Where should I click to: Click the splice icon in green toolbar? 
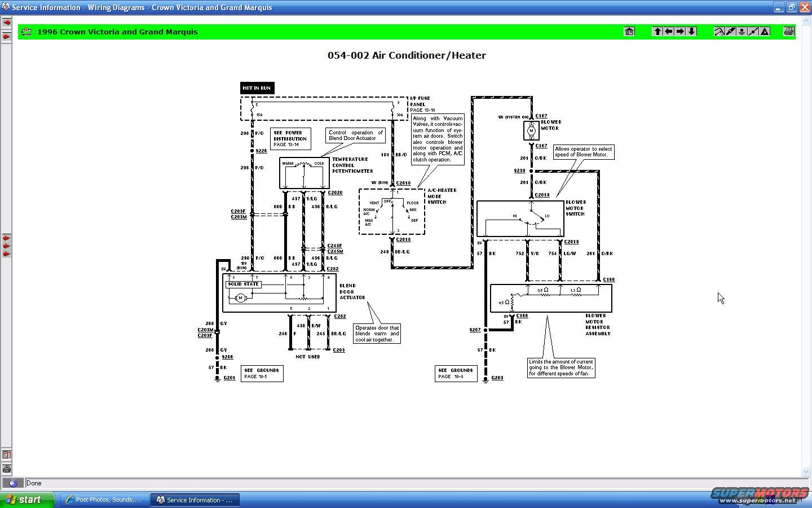753,32
